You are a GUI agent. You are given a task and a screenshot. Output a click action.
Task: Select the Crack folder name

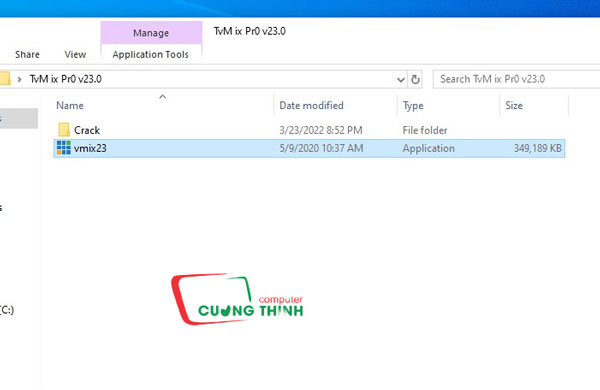click(x=87, y=130)
